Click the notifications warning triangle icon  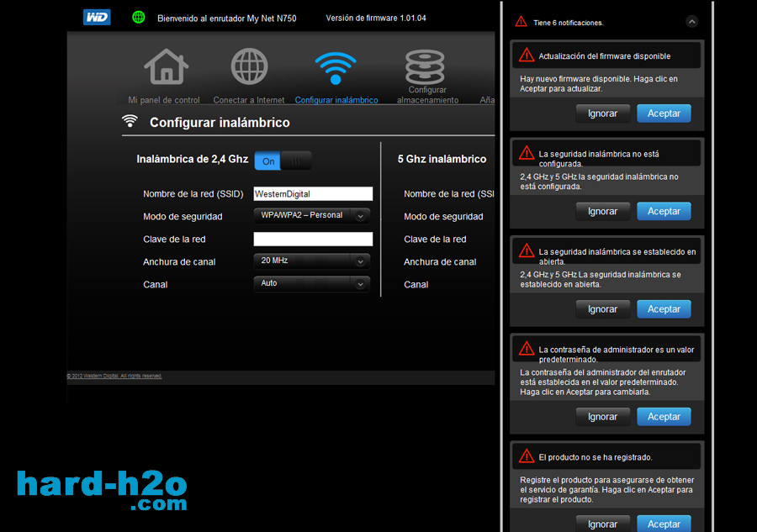[x=521, y=22]
